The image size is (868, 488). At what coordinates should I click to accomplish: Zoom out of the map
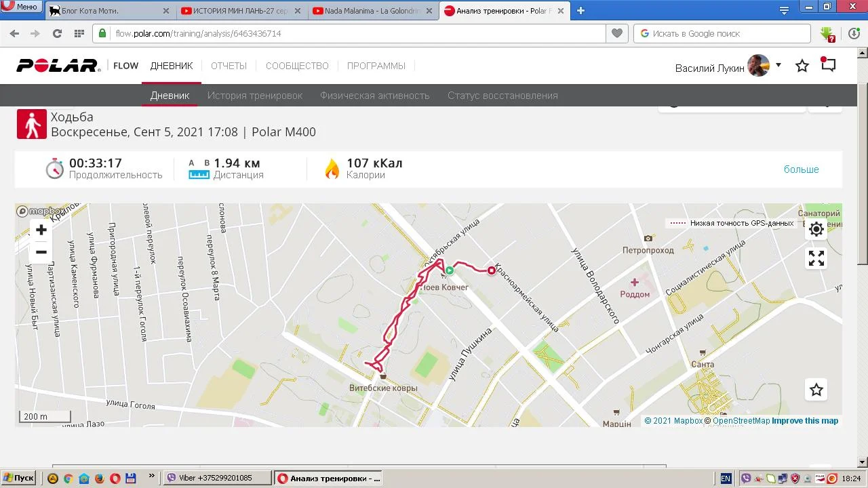tap(41, 252)
